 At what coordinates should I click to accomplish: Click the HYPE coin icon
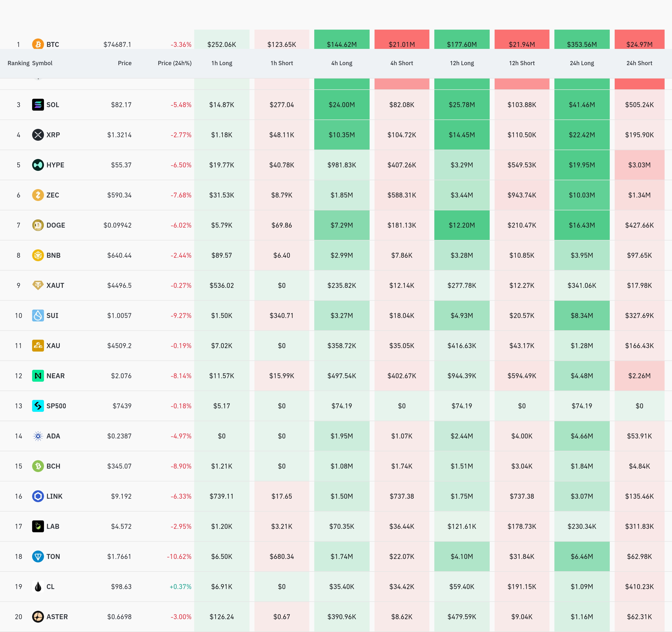click(x=38, y=165)
